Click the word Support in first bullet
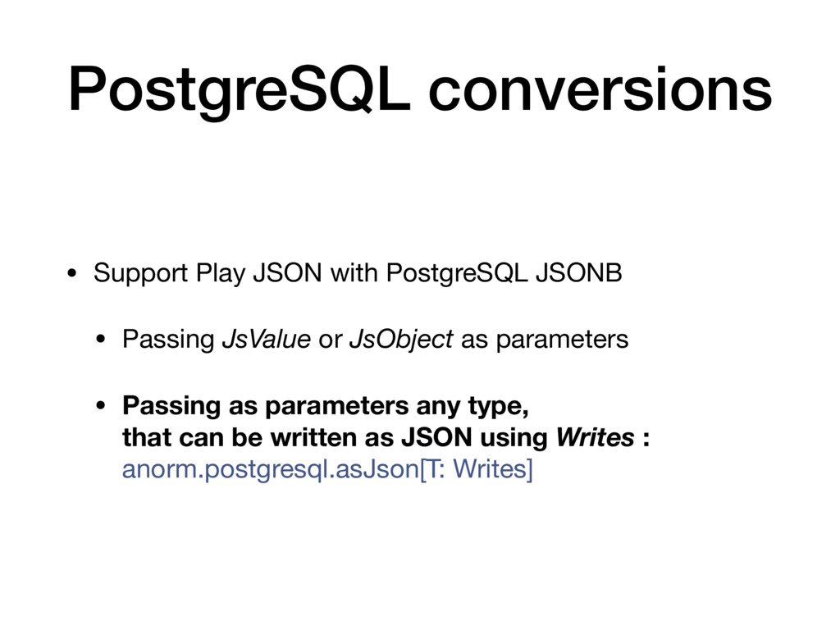 coord(141,274)
